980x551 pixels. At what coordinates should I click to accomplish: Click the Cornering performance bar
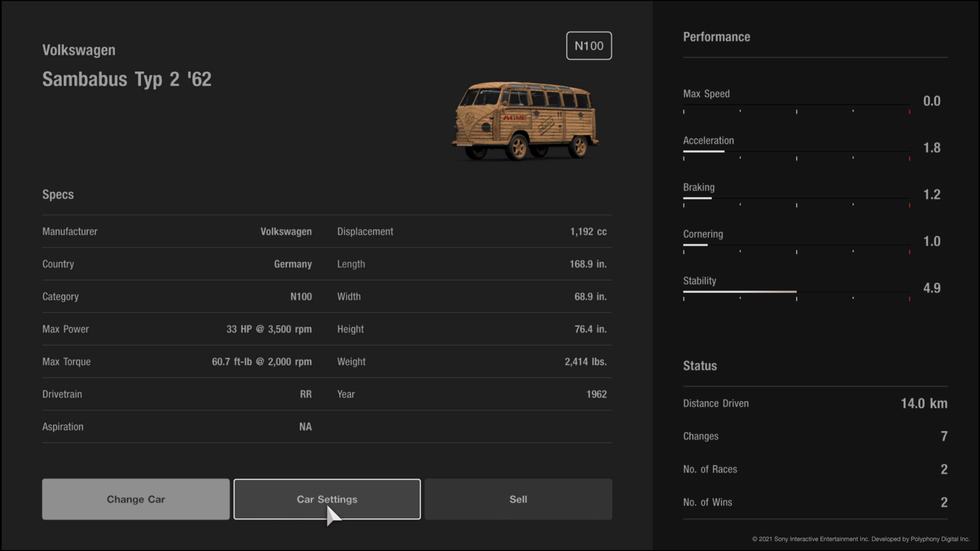click(796, 245)
